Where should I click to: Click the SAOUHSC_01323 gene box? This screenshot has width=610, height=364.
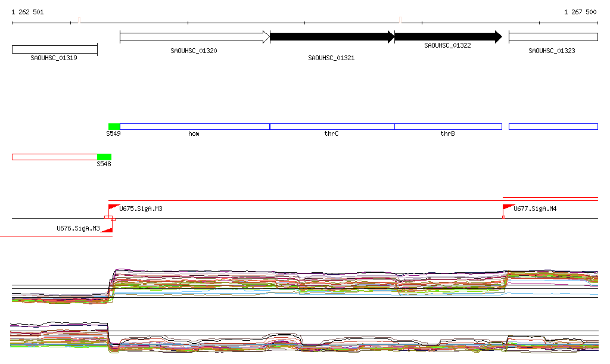(553, 37)
